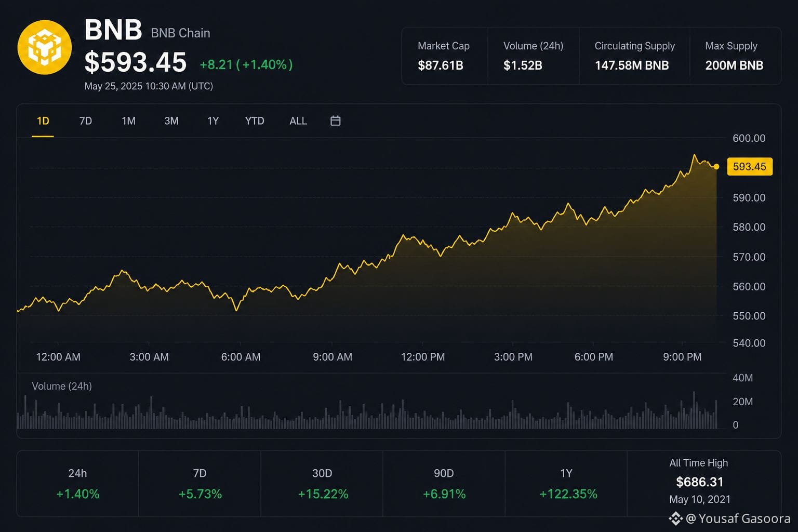Show the 3M chart range
This screenshot has width=798, height=532.
click(171, 121)
